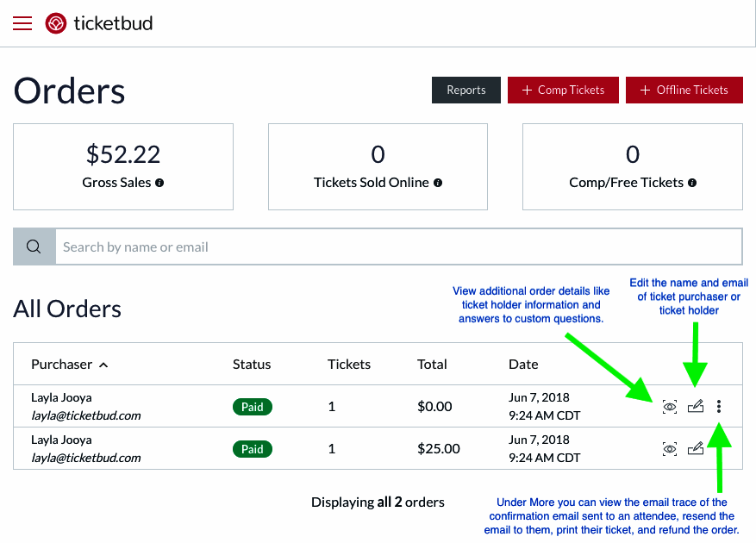The image size is (756, 543).
Task: Open the view details eye icon for first order
Action: click(670, 406)
